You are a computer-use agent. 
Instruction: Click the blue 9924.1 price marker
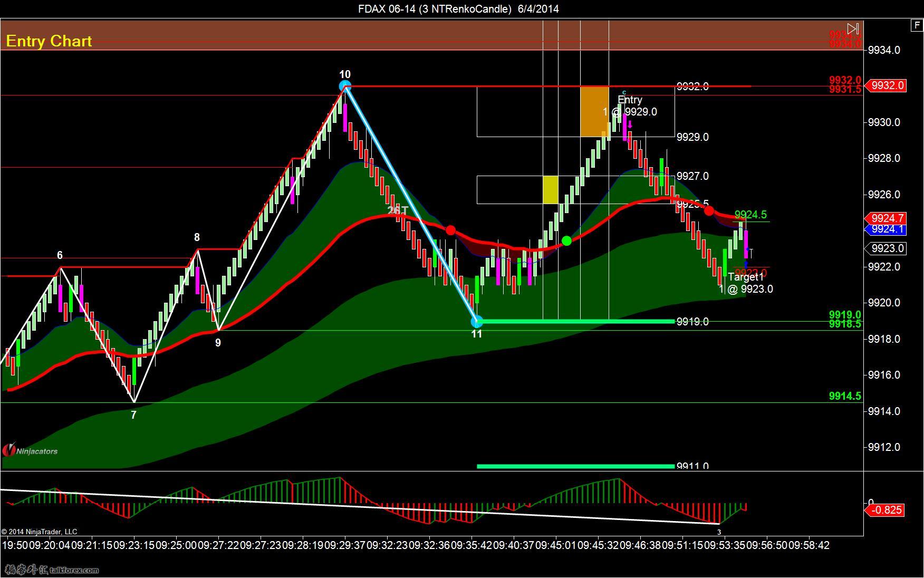[x=886, y=229]
